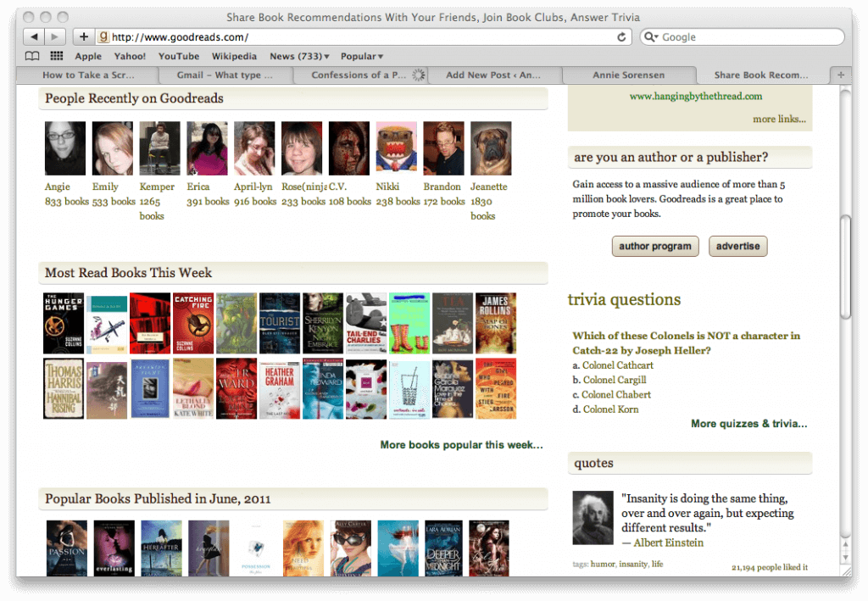Switch to Confessions of a P... tab
The height and width of the screenshot is (601, 868).
tap(360, 75)
